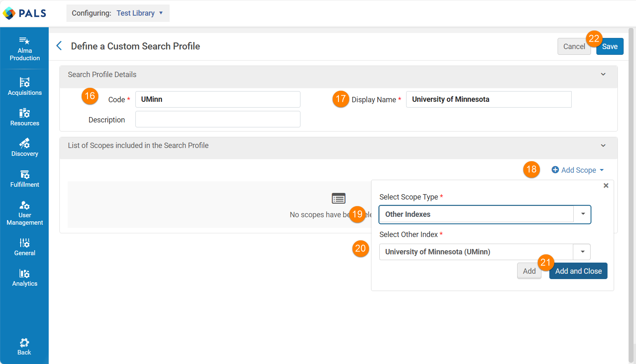This screenshot has height=364, width=636.
Task: Click the University of Minnesota (UMinn) combo box
Action: tap(485, 252)
